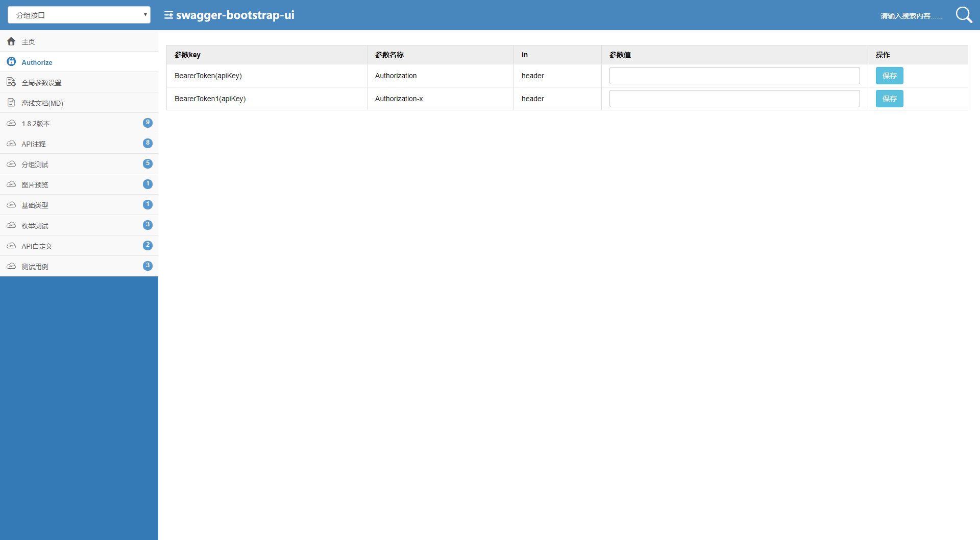
Task: Expand the 基础类型 group
Action: [79, 205]
